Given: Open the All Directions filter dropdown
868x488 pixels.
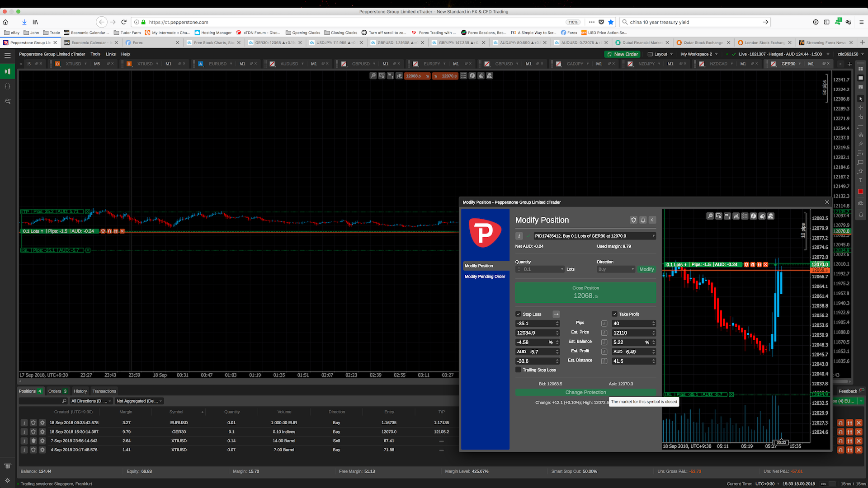Looking at the screenshot, I should (91, 401).
